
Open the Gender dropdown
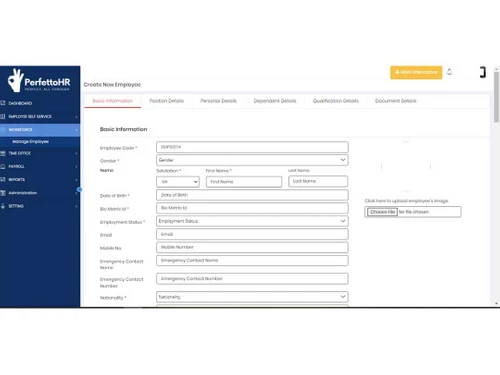coord(252,160)
